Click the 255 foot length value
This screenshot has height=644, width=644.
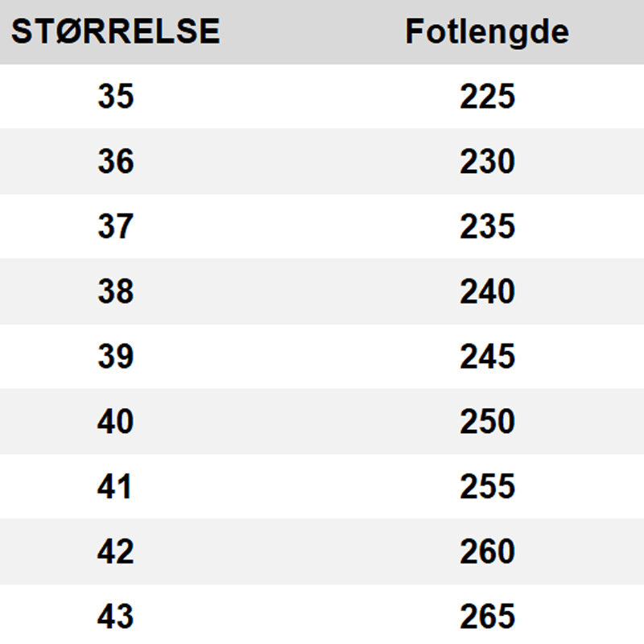487,487
